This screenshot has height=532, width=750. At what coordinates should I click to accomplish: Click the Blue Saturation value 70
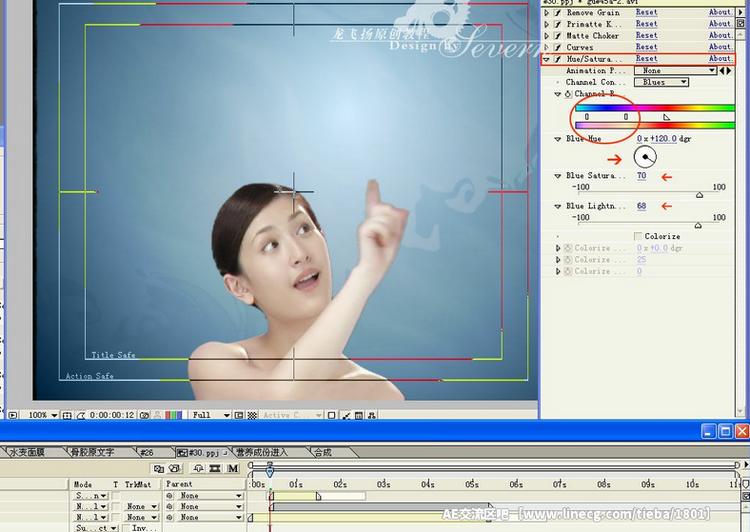tap(641, 176)
